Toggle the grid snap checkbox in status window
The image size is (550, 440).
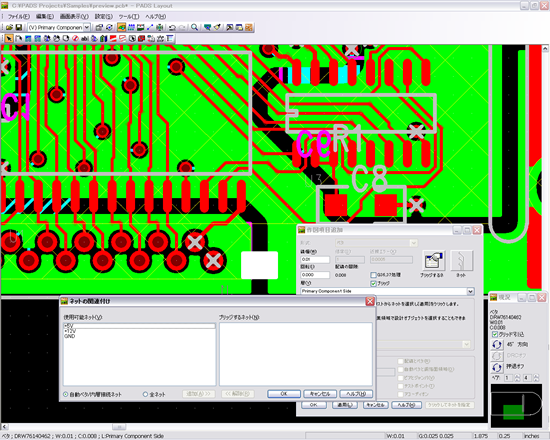pos(495,334)
